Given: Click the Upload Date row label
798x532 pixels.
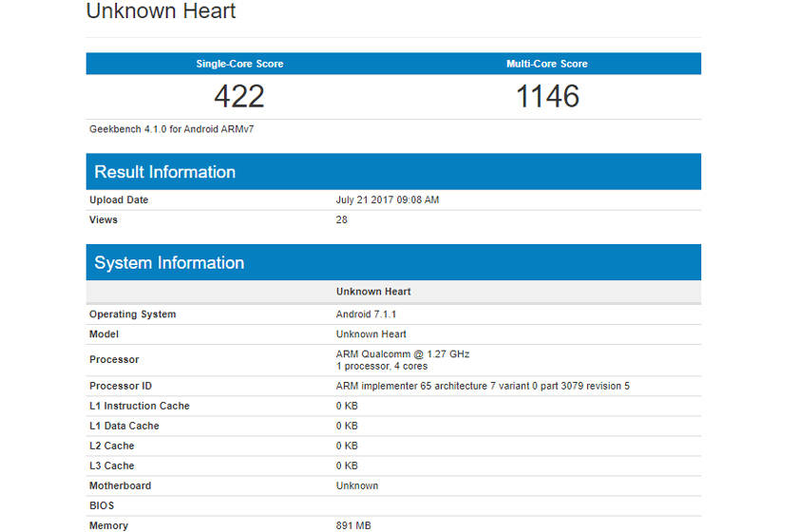Looking at the screenshot, I should coord(119,200).
